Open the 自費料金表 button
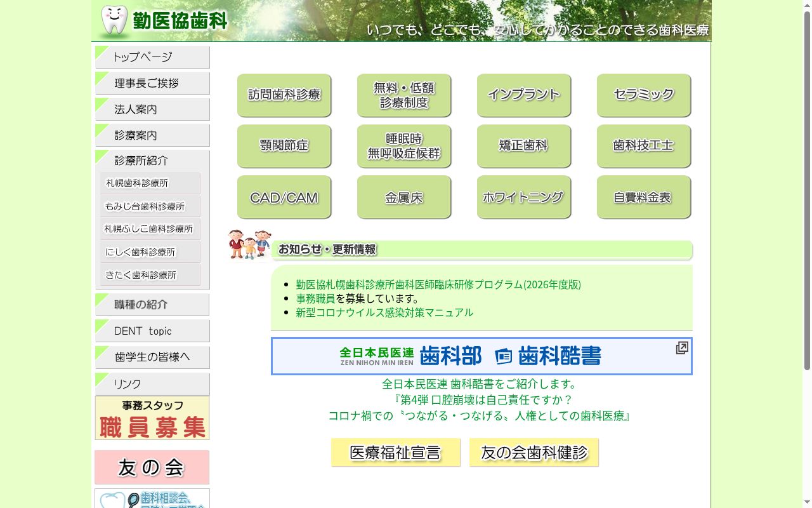 [644, 197]
